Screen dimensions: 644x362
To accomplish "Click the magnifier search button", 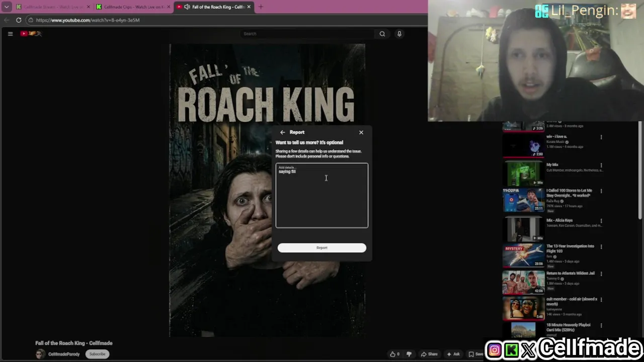I will 382,34.
